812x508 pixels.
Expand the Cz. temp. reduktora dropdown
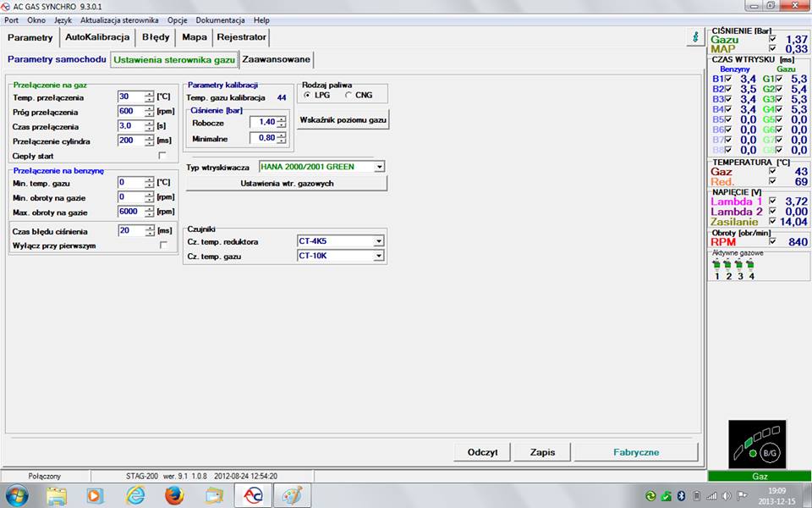tap(379, 241)
